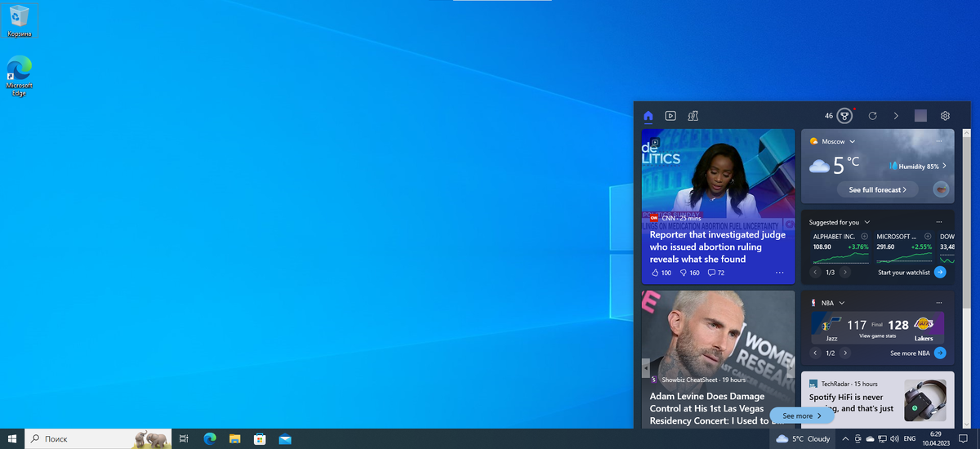
Task: Open comments on CNN story
Action: click(715, 273)
